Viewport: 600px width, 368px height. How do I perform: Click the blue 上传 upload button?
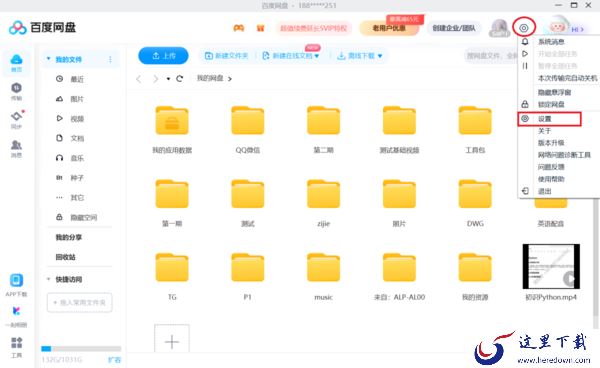163,56
